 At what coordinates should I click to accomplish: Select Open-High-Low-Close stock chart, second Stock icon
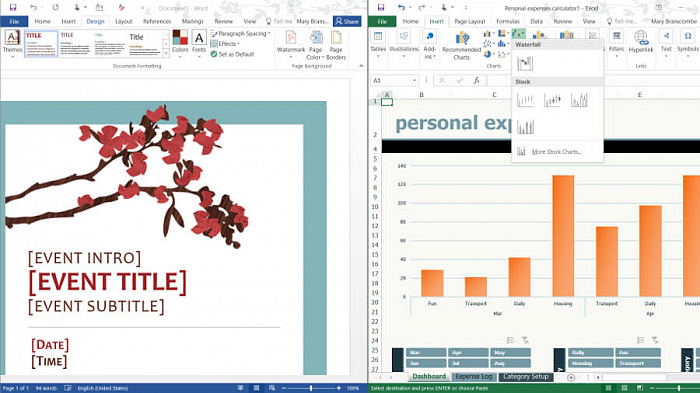coord(552,100)
